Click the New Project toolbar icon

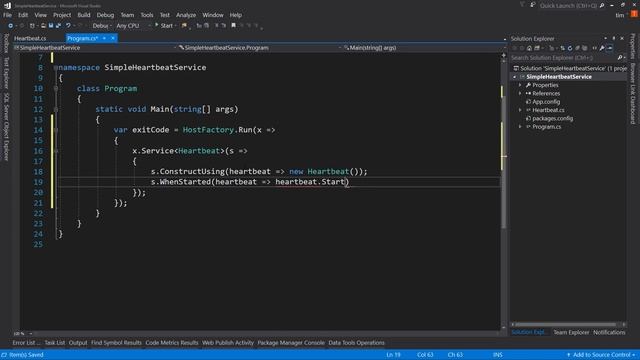[x=32, y=26]
